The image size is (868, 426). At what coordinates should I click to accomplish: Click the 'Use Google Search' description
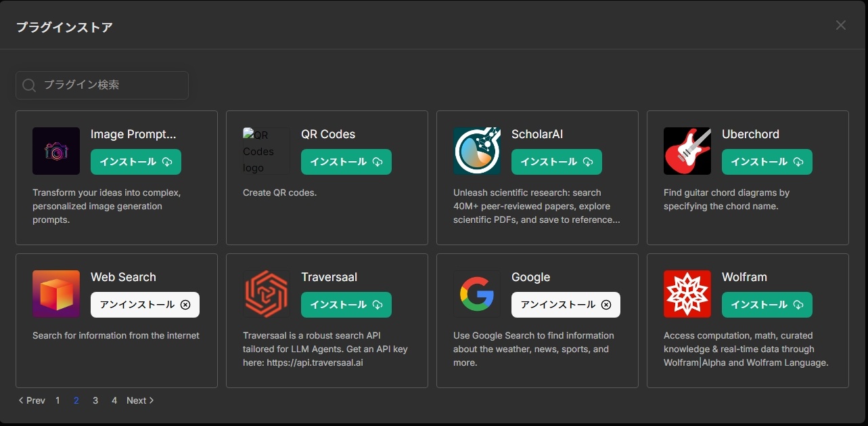coord(534,349)
